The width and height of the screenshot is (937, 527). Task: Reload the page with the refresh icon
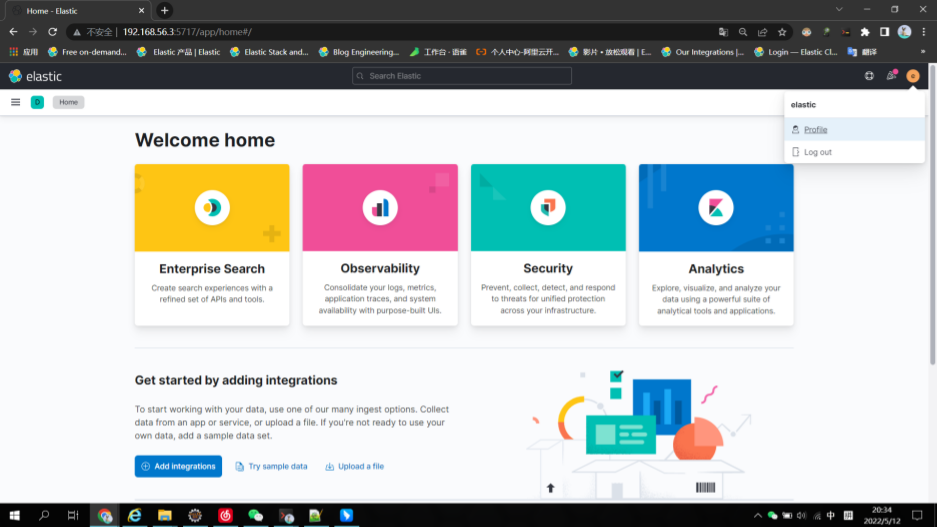coord(53,32)
